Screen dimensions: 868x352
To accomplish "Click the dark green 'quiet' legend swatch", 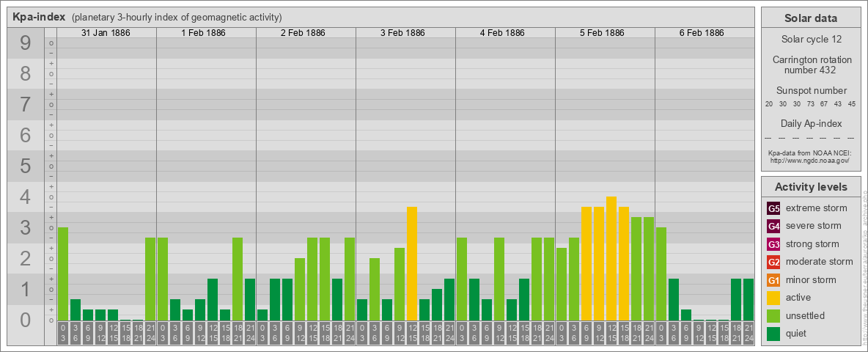I will 773,334.
